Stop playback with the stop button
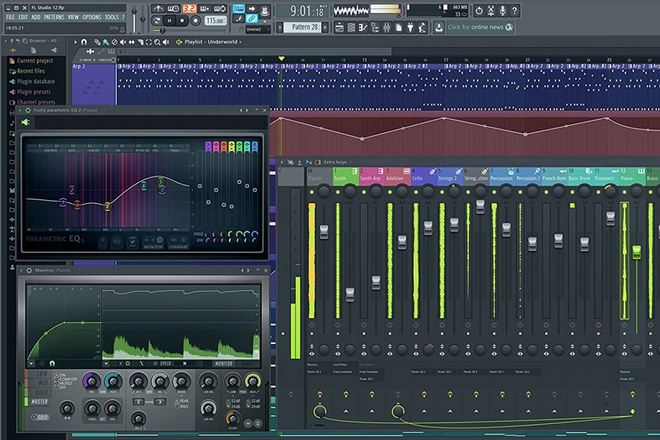This screenshot has height=440, width=660. (x=182, y=20)
